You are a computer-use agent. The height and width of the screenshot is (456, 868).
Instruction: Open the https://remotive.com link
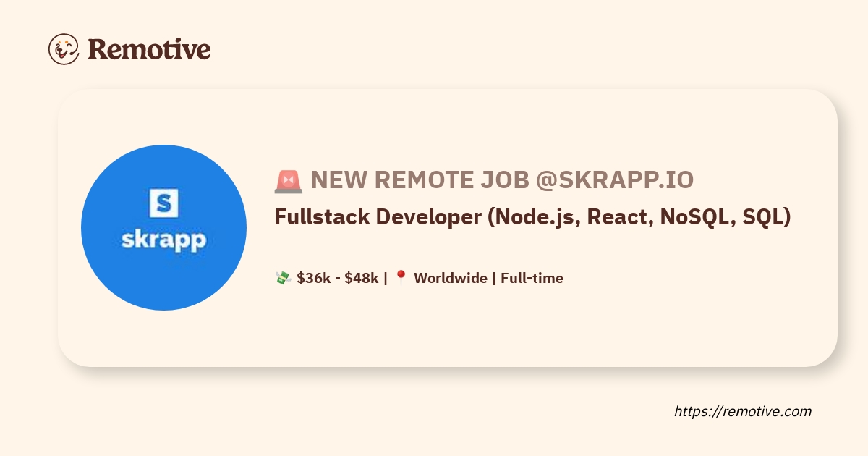pyautogui.click(x=743, y=411)
